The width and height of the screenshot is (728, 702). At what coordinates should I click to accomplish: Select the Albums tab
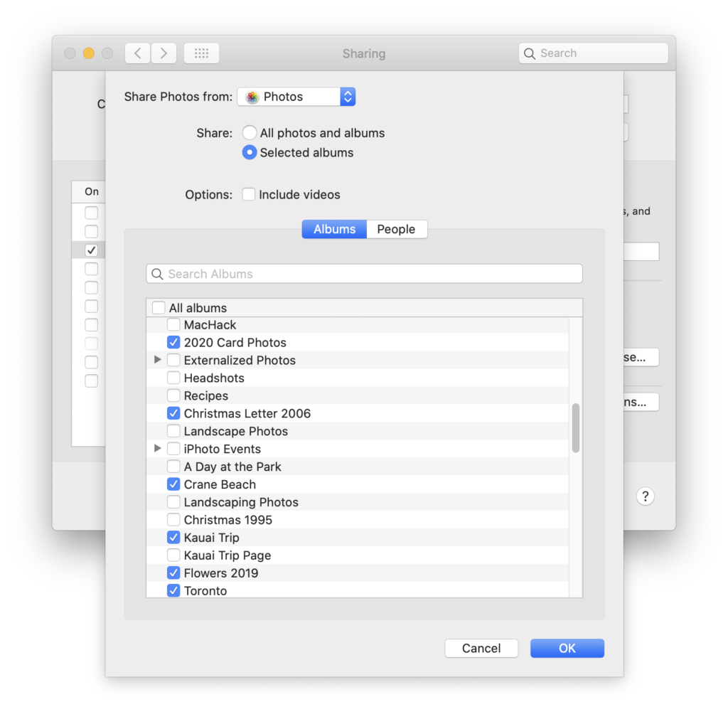tap(334, 229)
